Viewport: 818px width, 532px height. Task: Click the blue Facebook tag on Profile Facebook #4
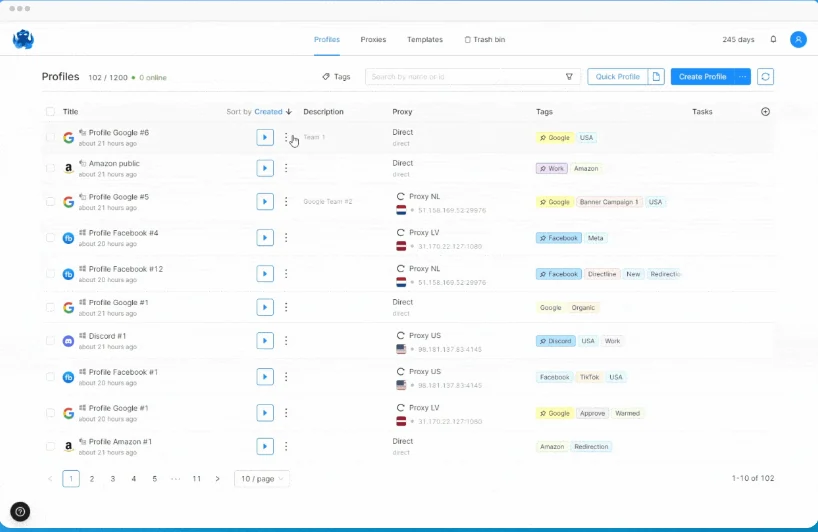(559, 238)
